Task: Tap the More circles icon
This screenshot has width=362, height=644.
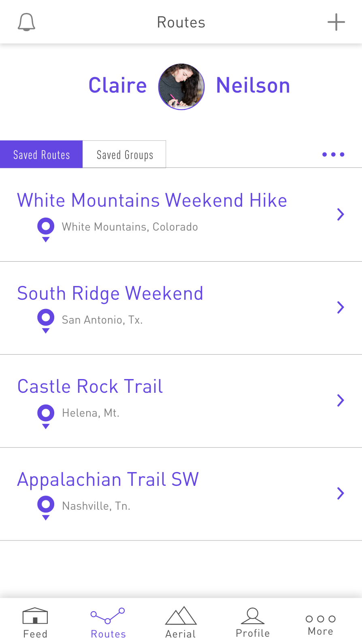Action: pyautogui.click(x=320, y=619)
